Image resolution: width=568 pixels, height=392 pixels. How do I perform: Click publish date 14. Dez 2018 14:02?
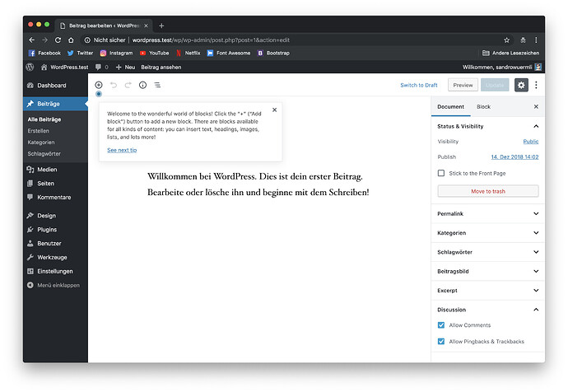point(514,156)
